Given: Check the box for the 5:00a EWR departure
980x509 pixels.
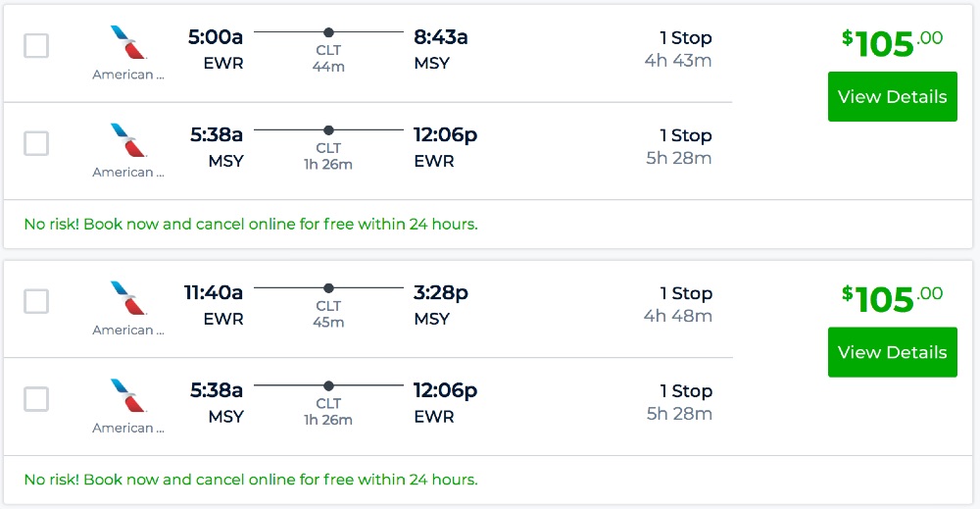Looking at the screenshot, I should pyautogui.click(x=36, y=45).
